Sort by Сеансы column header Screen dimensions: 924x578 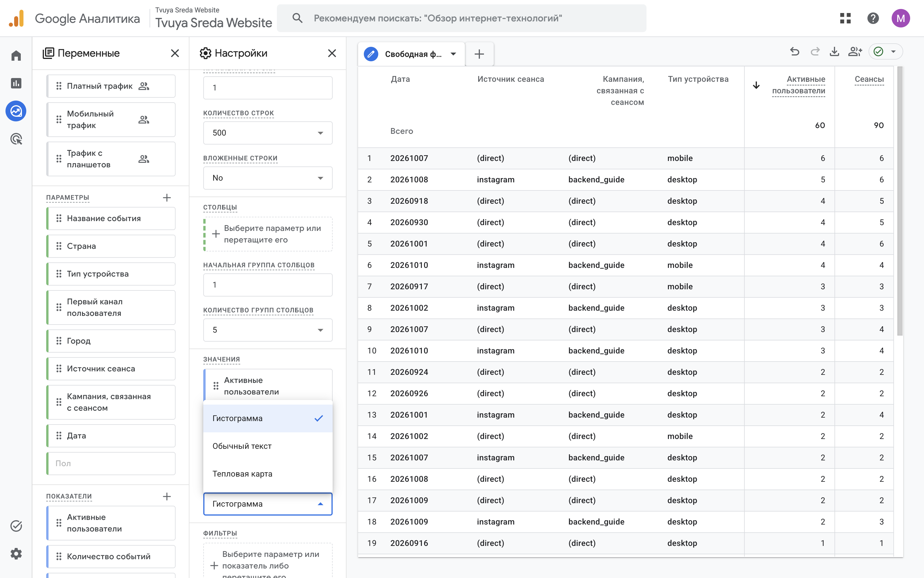click(x=869, y=79)
